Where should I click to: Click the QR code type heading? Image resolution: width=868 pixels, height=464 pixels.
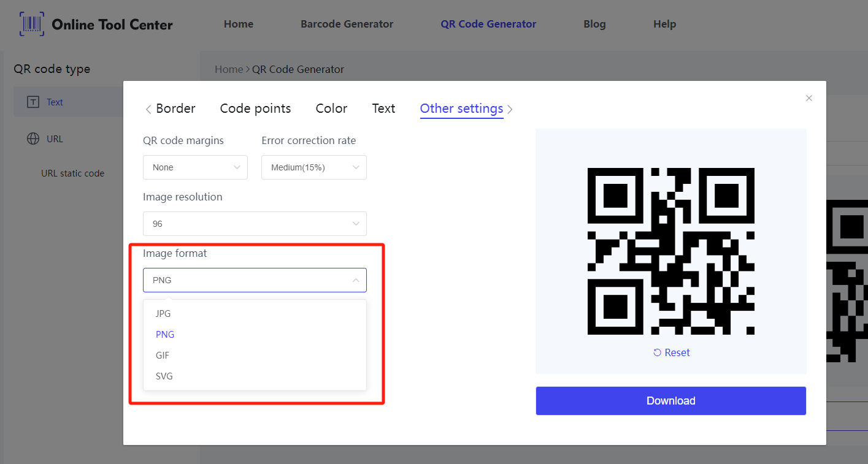52,69
